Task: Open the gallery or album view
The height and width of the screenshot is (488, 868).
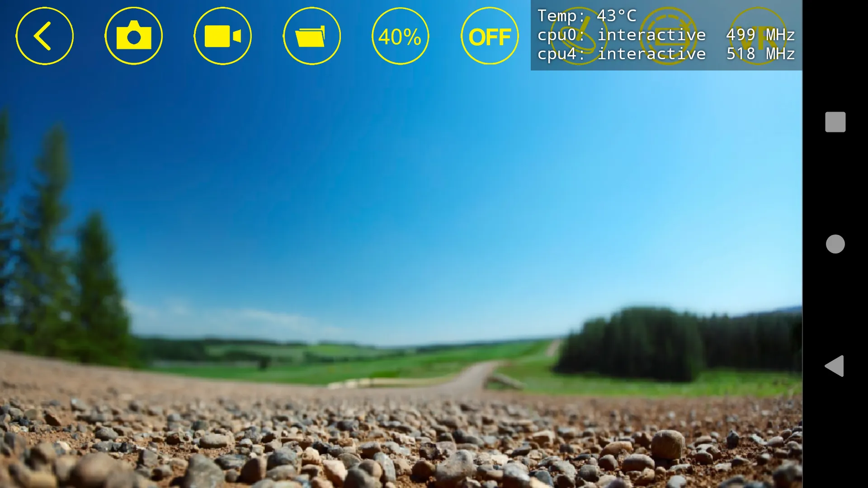Action: click(x=312, y=36)
